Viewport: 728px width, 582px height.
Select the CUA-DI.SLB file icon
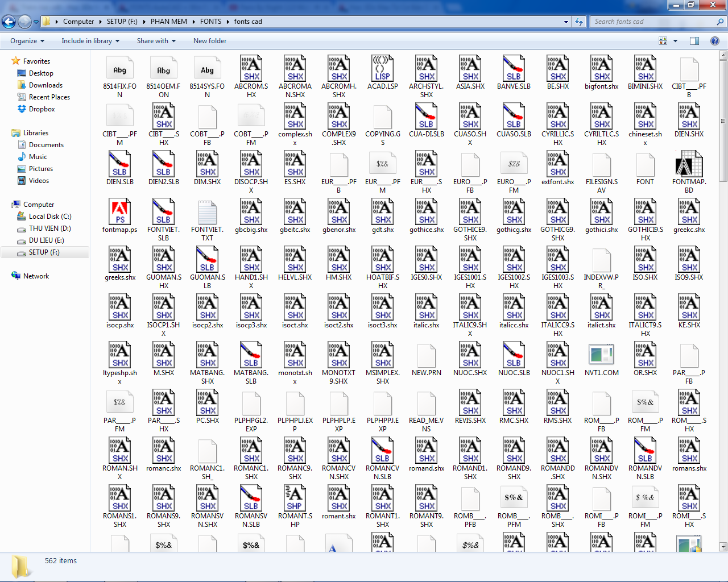[426, 117]
